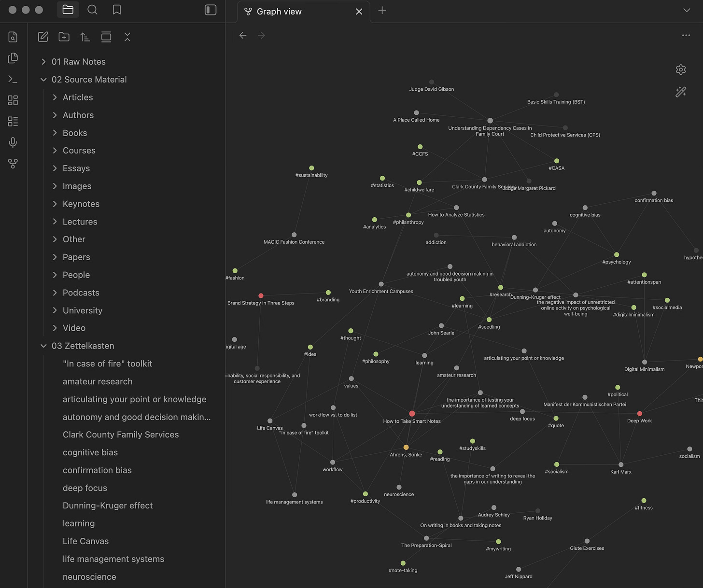The width and height of the screenshot is (703, 588).
Task: Open the more options ellipsis menu
Action: [686, 35]
